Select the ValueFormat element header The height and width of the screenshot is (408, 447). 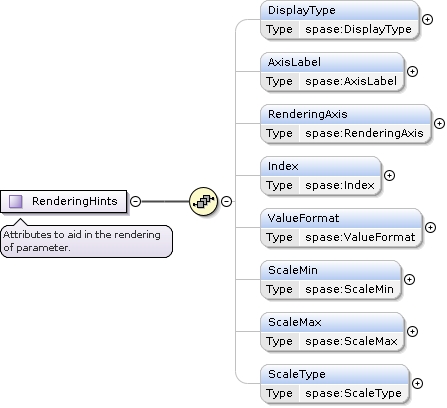(x=341, y=218)
